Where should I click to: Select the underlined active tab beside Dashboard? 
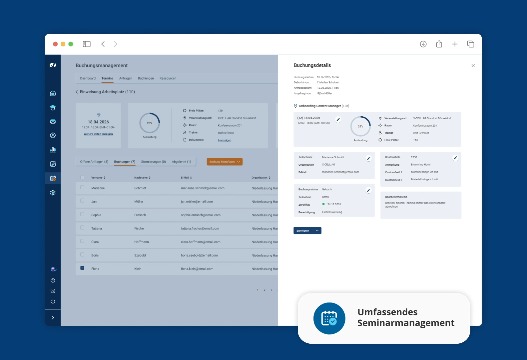(107, 78)
